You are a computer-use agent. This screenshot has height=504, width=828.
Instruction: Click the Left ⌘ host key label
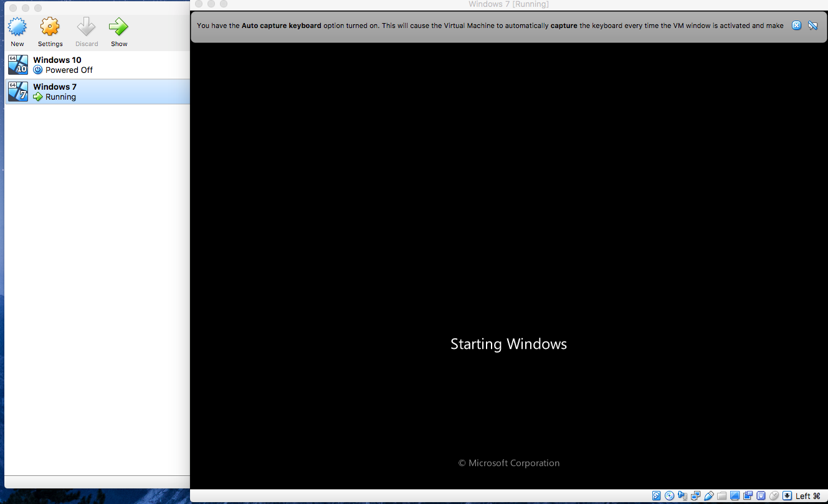pyautogui.click(x=808, y=496)
